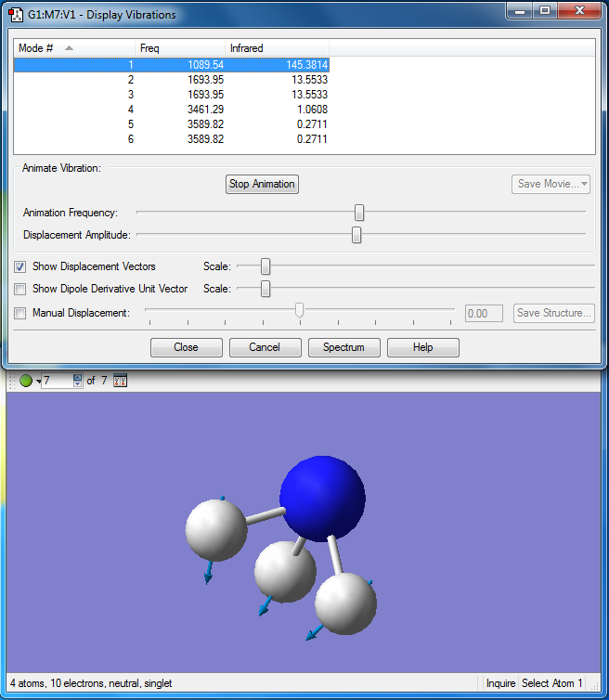This screenshot has width=609, height=700.
Task: Click the Stop Animation button
Action: tap(262, 184)
